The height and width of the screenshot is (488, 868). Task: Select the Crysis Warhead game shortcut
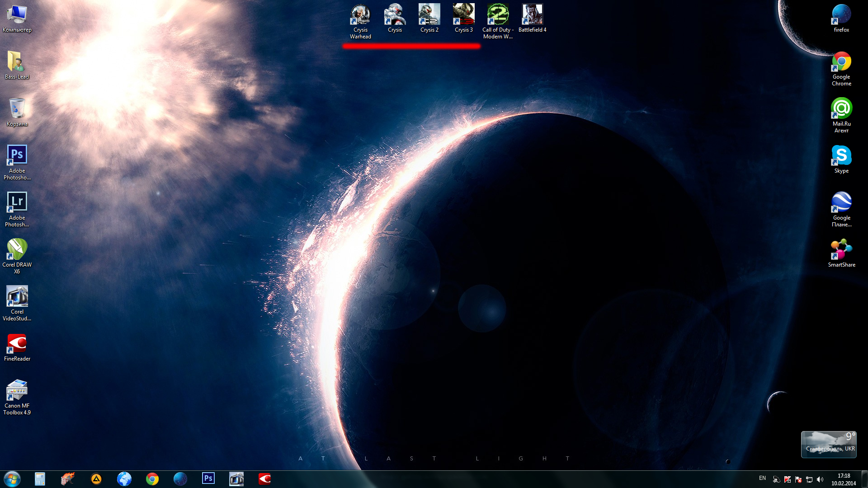pyautogui.click(x=360, y=21)
